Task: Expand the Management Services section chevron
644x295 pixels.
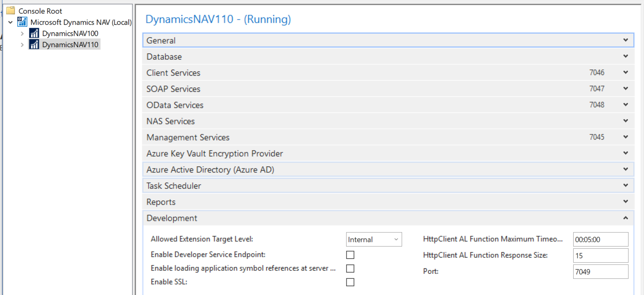Action: click(x=625, y=137)
